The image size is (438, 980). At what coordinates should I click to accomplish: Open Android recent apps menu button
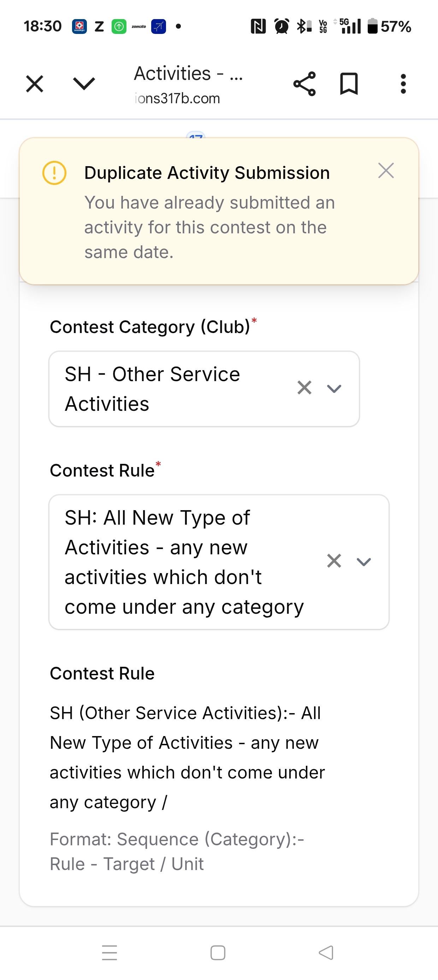109,953
